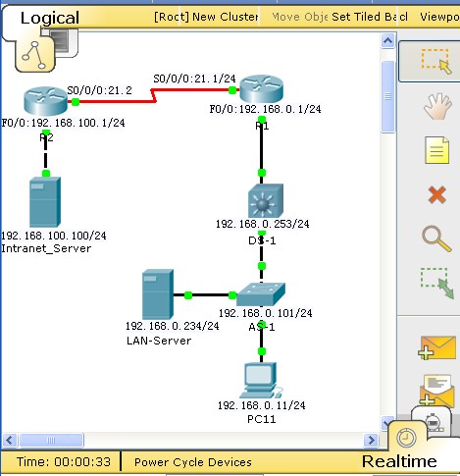Viewport: 460px width, 476px height.
Task: Open the PC11 computer
Action: point(261,381)
